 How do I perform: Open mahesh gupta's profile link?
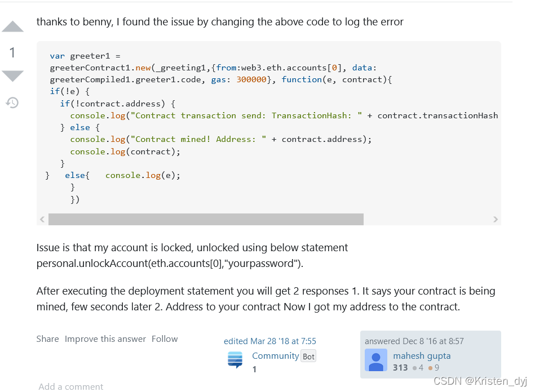tap(422, 356)
